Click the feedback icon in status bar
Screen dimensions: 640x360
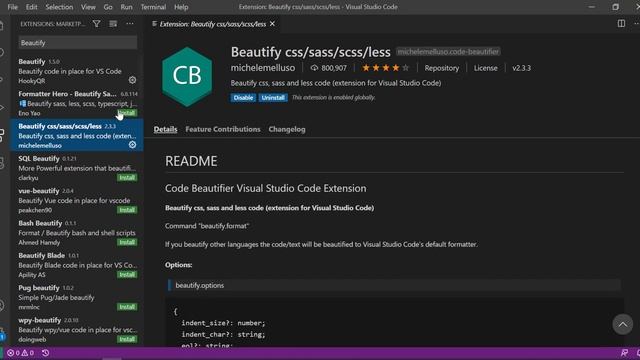(624, 353)
